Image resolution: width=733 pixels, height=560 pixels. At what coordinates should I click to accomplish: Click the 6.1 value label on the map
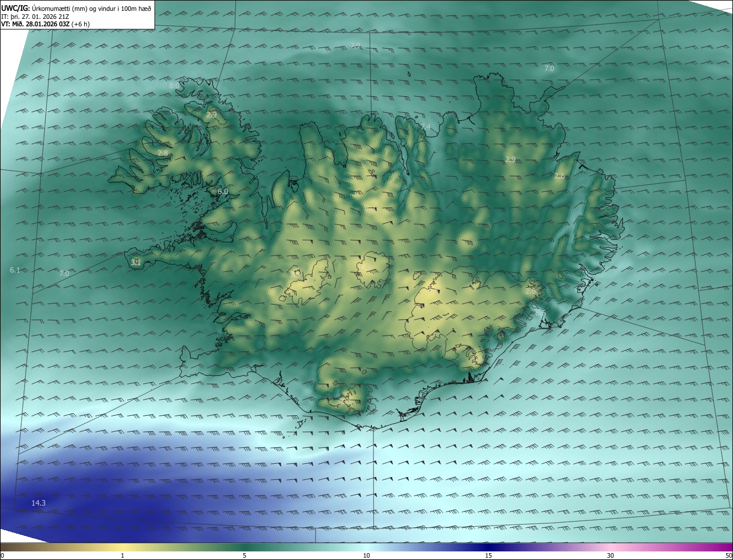[x=15, y=270]
